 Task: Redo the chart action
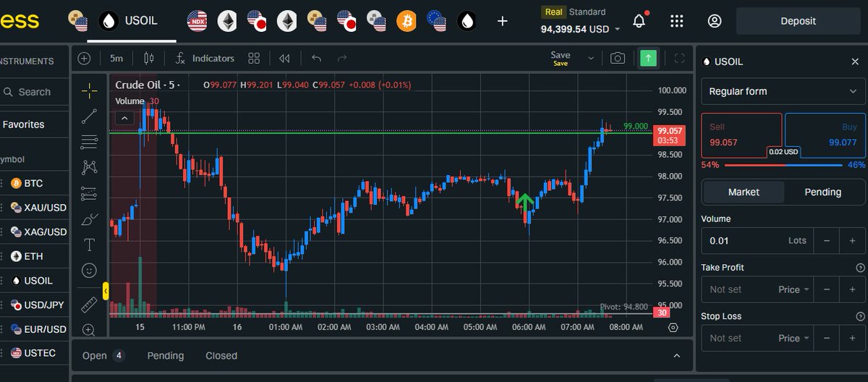[342, 58]
